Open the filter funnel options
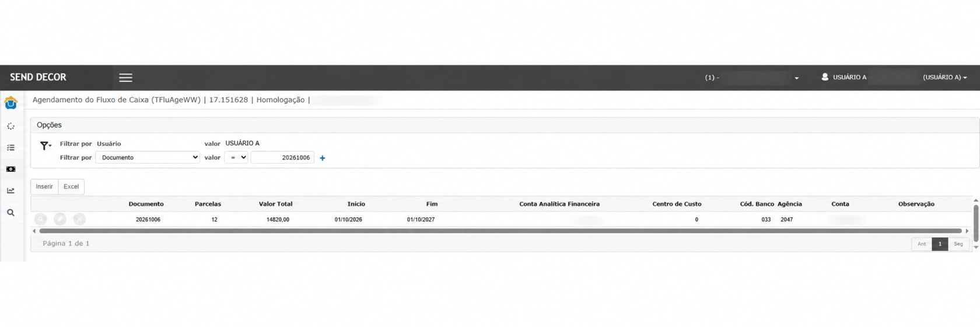The width and height of the screenshot is (980, 327). 45,145
